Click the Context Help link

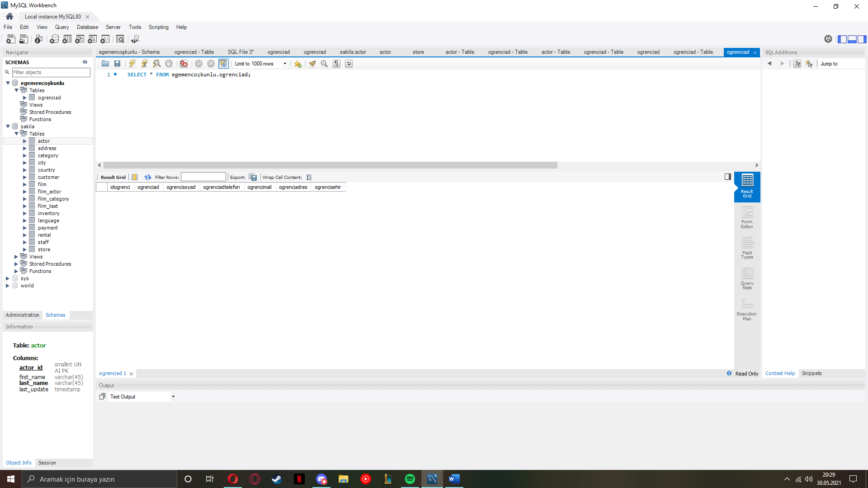tap(780, 373)
